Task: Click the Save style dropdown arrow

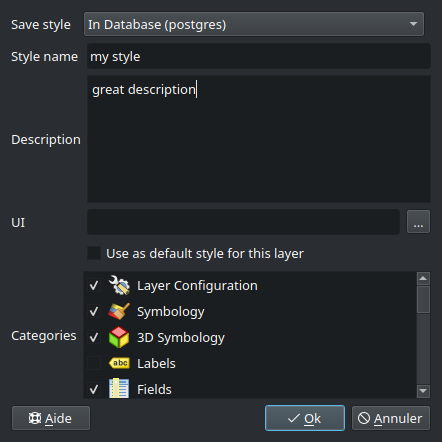Action: coord(413,24)
